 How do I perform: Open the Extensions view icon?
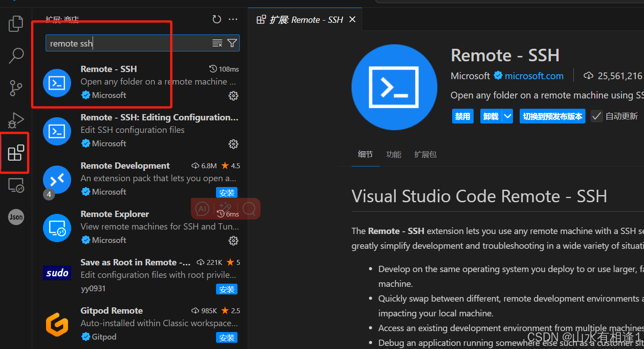[16, 153]
